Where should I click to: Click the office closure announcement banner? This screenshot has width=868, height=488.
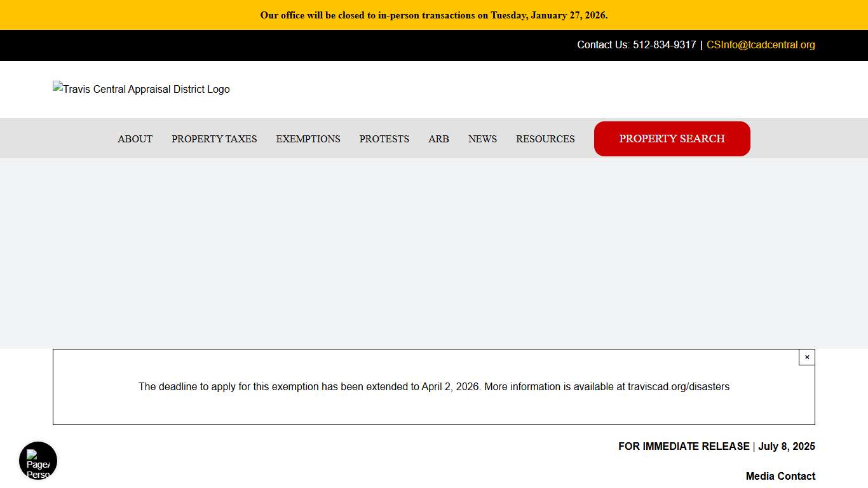point(434,15)
